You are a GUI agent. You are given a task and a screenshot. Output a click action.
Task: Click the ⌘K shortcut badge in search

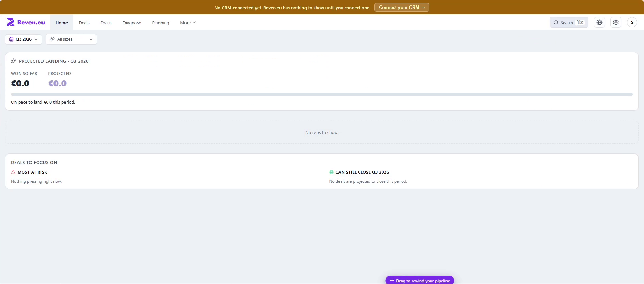pyautogui.click(x=580, y=23)
